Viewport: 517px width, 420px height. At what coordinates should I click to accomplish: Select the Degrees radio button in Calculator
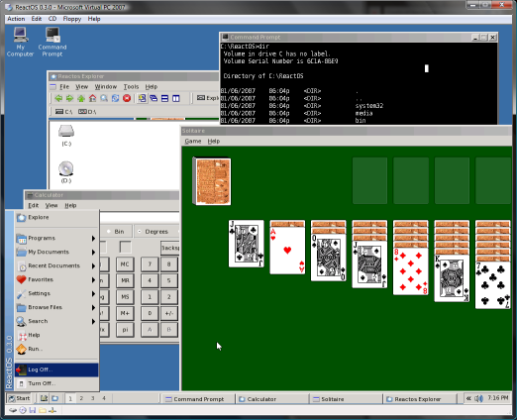(x=153, y=232)
